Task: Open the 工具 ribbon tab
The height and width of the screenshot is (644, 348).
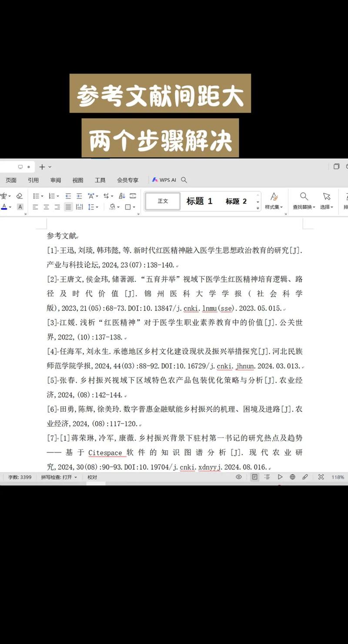Action: pos(100,180)
